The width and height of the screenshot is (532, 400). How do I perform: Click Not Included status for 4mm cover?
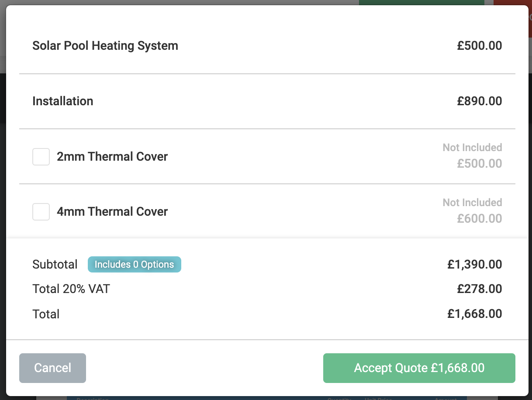coord(472,203)
